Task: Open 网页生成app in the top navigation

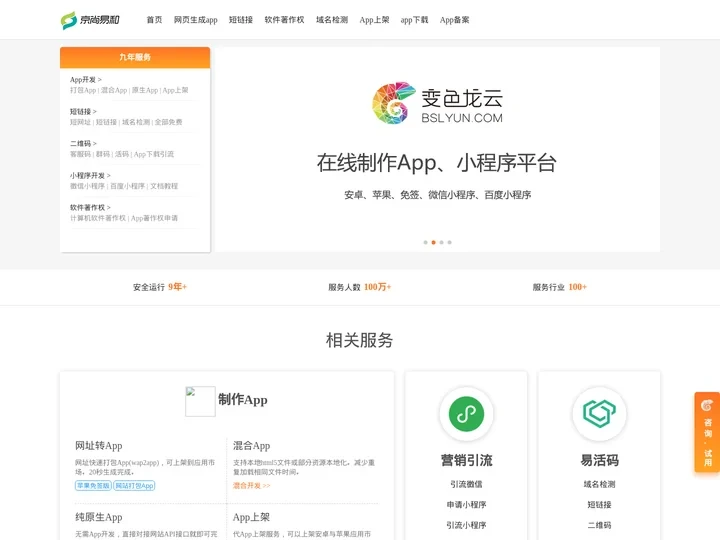Action: 196,20
